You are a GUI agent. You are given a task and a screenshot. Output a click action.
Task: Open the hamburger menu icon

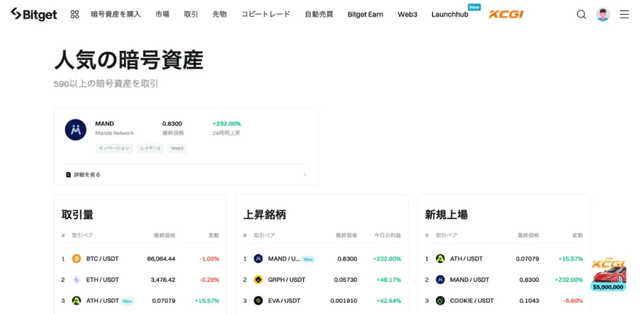pos(625,14)
